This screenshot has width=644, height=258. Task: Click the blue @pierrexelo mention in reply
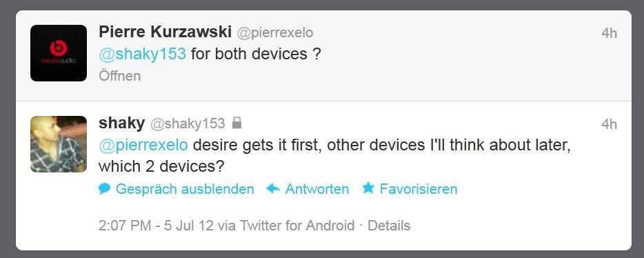[x=143, y=145]
